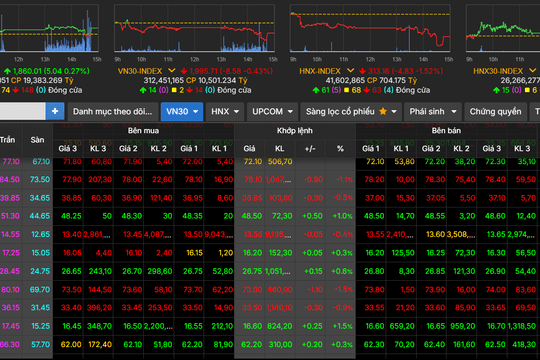Open Danh mục theo dõi watchlist
540x360 pixels.
pos(113,111)
